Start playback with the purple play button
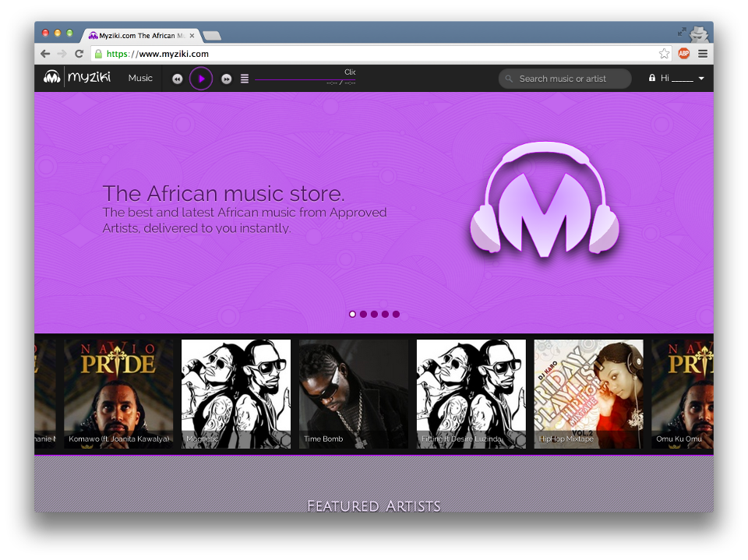The image size is (748, 560). [201, 79]
